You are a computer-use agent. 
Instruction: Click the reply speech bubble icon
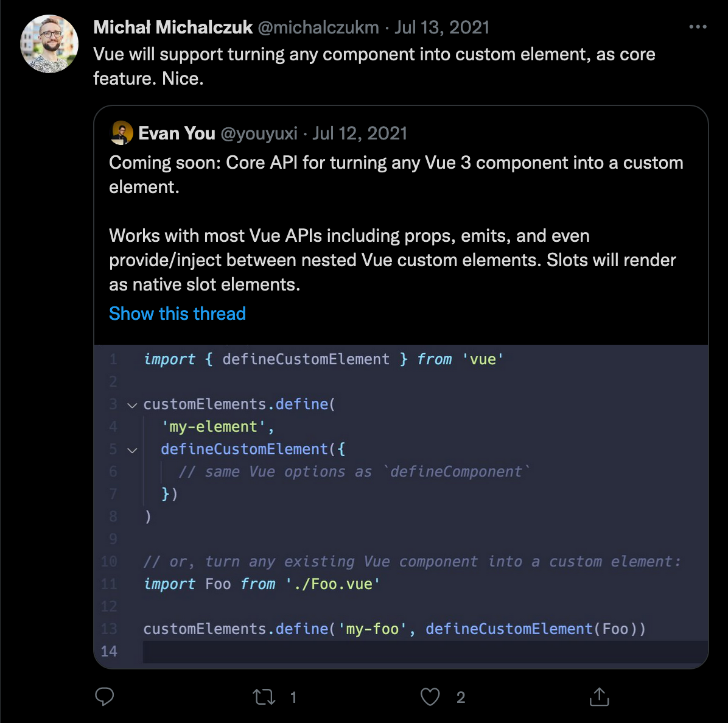[x=105, y=697]
